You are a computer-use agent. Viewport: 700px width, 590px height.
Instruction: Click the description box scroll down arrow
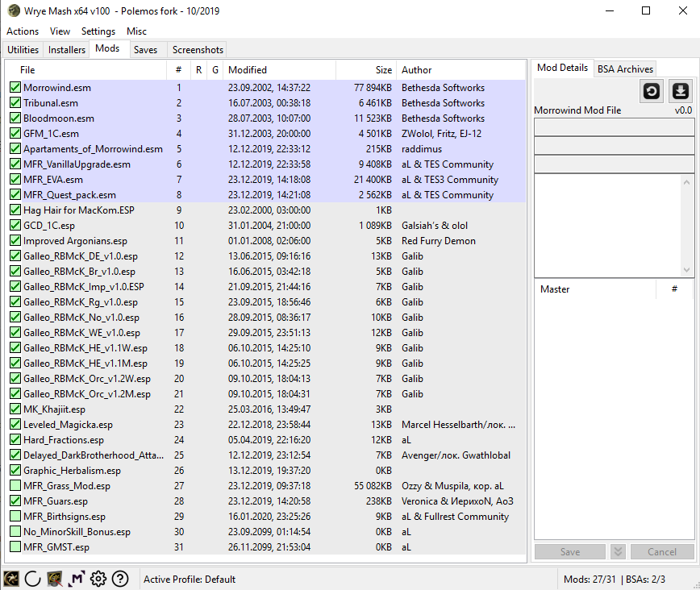pos(686,269)
